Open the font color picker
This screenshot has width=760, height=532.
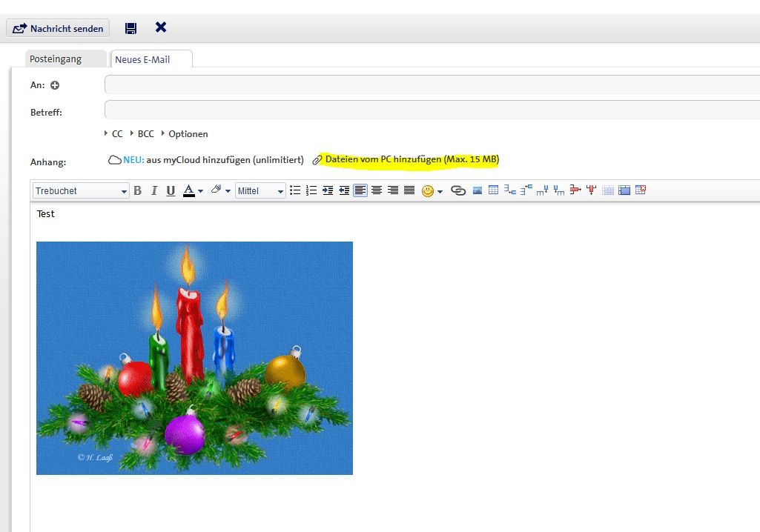(191, 190)
